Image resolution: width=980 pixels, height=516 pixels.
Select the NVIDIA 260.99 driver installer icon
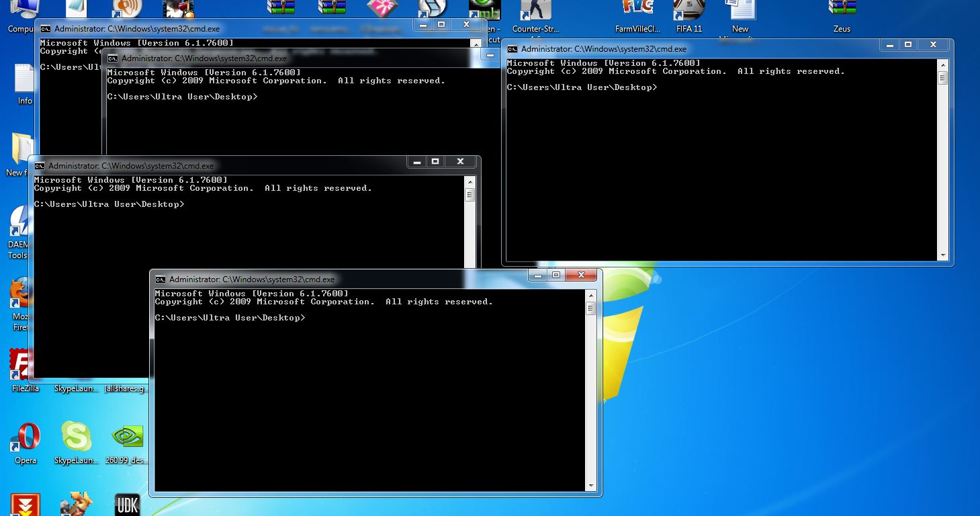point(127,437)
